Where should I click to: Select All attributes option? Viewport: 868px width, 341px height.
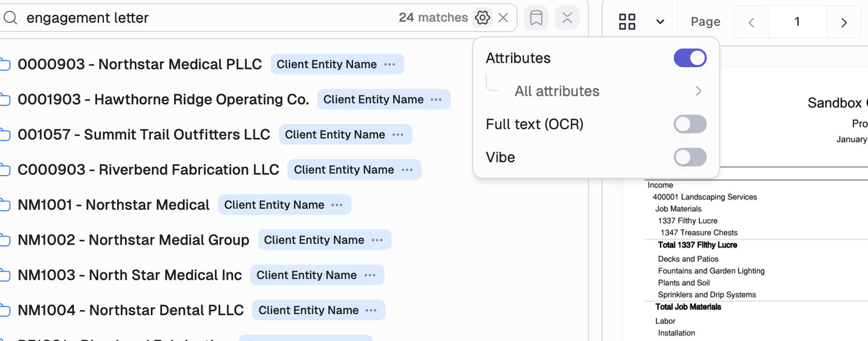tap(557, 91)
